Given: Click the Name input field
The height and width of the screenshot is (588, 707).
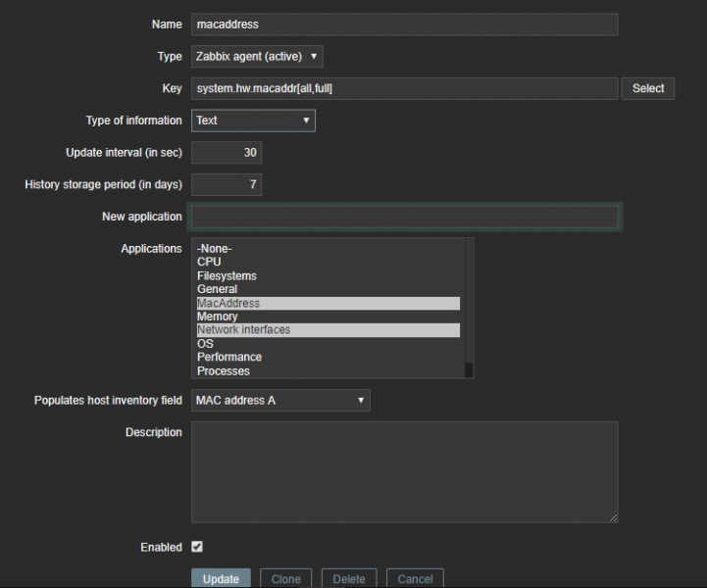Looking at the screenshot, I should [404, 24].
